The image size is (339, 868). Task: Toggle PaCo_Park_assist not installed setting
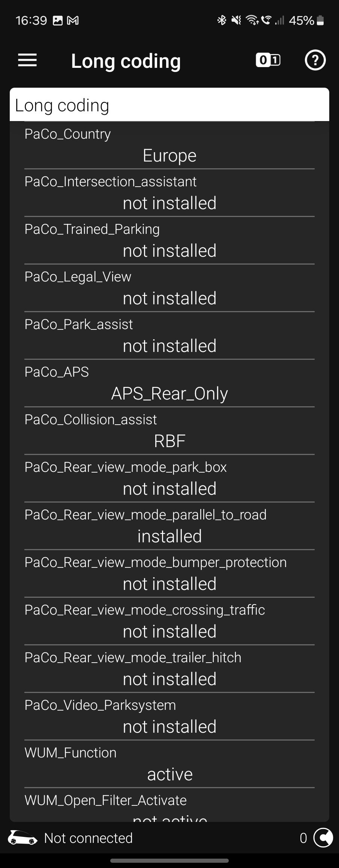coord(169,336)
